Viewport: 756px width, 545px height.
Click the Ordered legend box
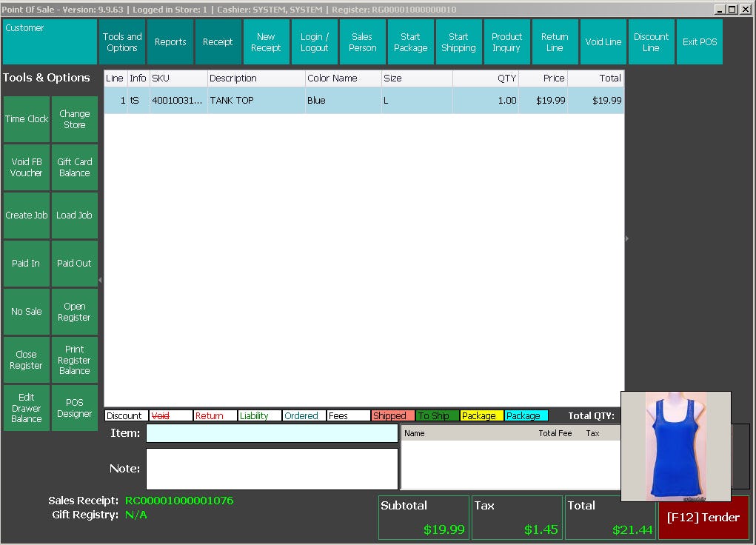(304, 415)
